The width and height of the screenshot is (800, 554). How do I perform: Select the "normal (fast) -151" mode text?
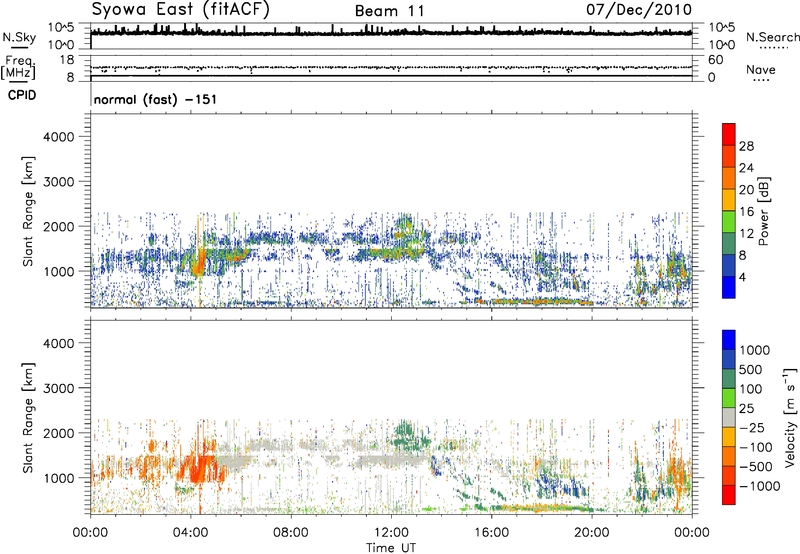[155, 99]
